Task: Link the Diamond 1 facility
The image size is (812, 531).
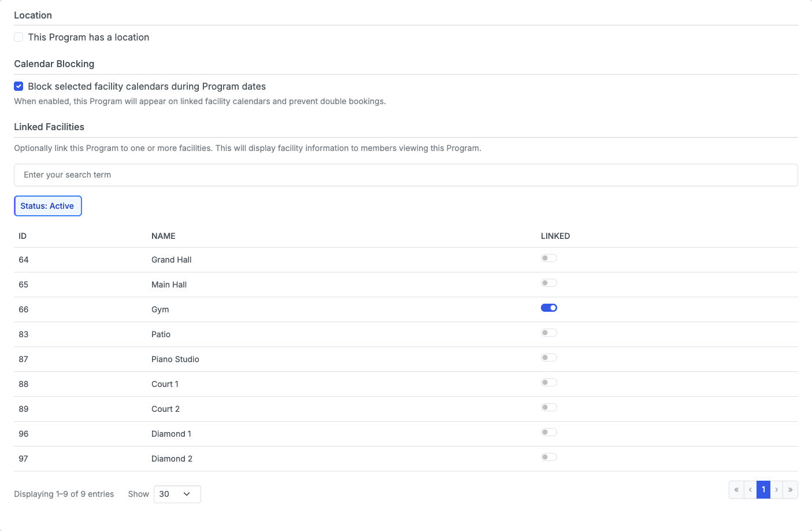Action: [x=549, y=432]
